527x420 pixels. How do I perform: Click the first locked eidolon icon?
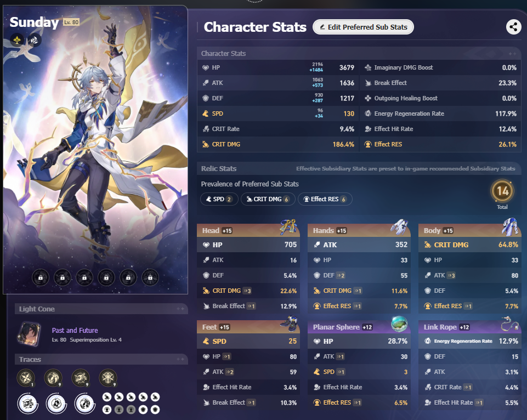tap(41, 277)
